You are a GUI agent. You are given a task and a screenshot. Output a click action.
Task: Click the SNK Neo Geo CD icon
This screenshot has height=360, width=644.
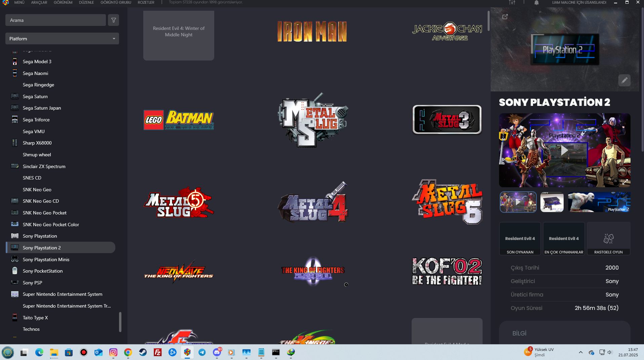tap(15, 201)
